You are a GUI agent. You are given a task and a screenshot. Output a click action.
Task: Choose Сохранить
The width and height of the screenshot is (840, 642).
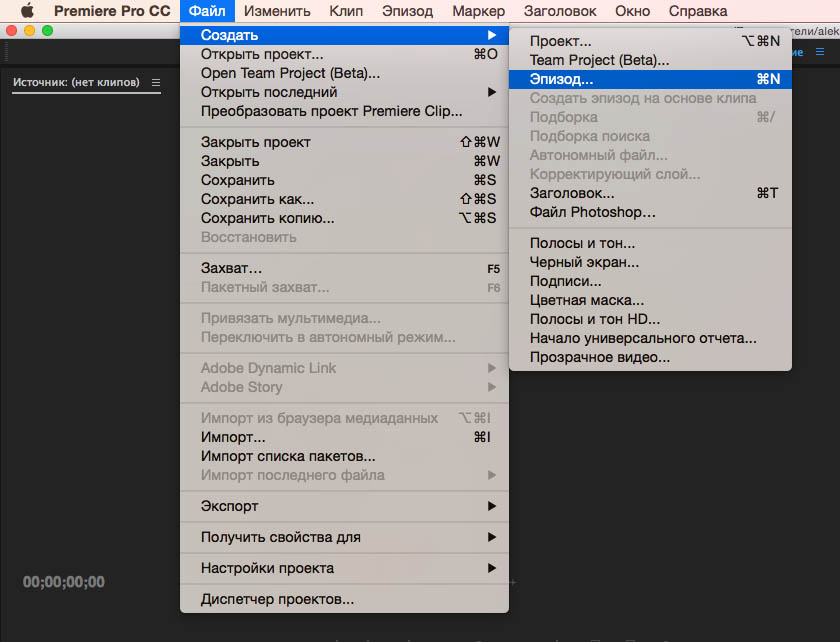coord(344,180)
